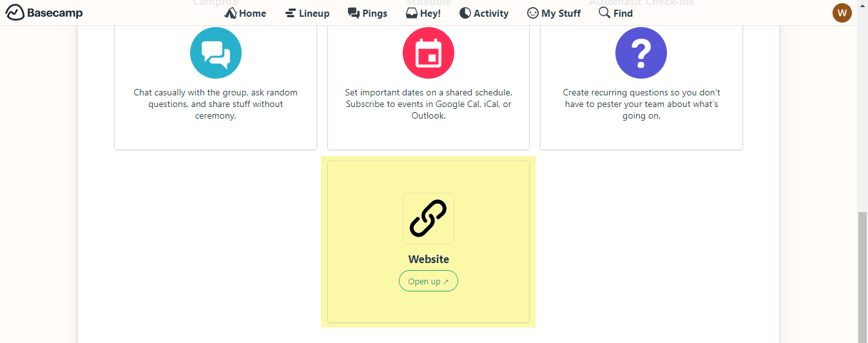
Task: Click the recurring questions description text
Action: coord(641,104)
